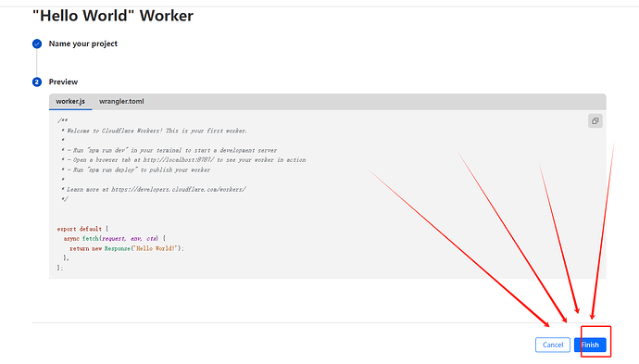Click the 'npm run dev' comment line
This screenshot has height=364, width=639.
(x=169, y=150)
